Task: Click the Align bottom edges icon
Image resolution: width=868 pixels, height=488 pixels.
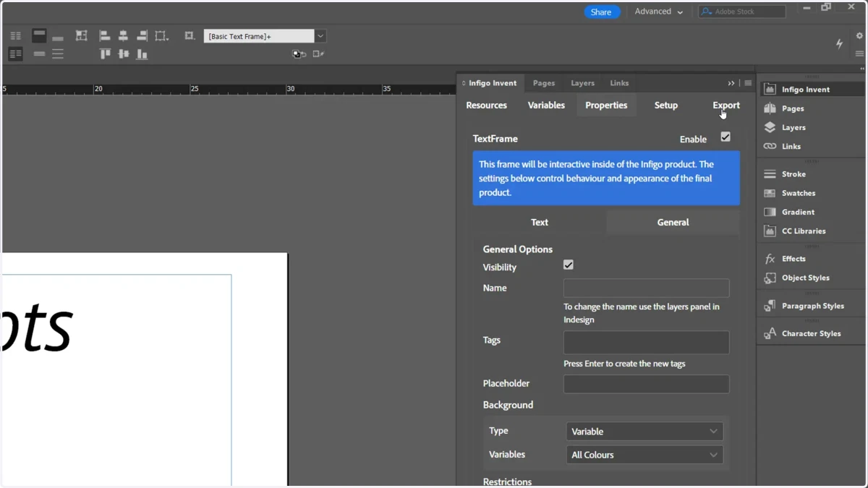Action: (142, 53)
